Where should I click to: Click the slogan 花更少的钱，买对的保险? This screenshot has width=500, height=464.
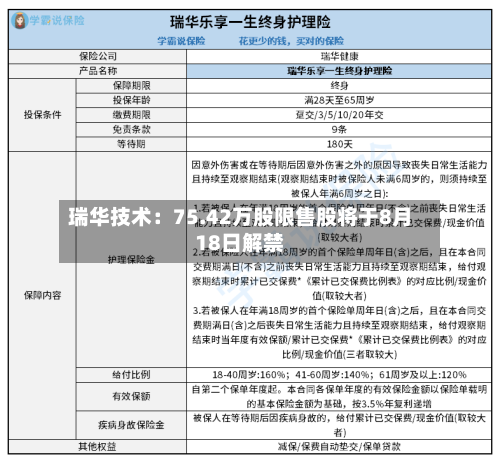point(291,41)
